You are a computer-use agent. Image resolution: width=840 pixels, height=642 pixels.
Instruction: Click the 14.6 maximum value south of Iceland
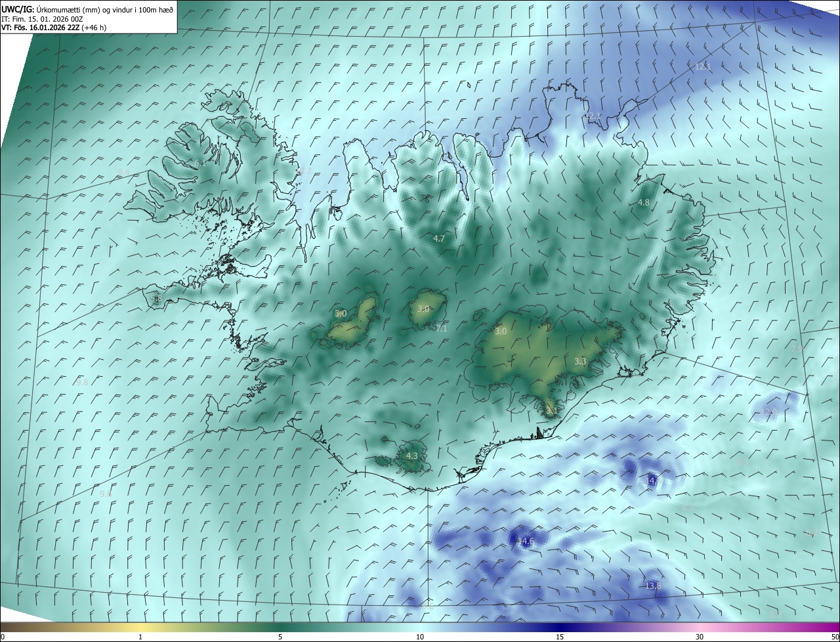click(x=524, y=542)
